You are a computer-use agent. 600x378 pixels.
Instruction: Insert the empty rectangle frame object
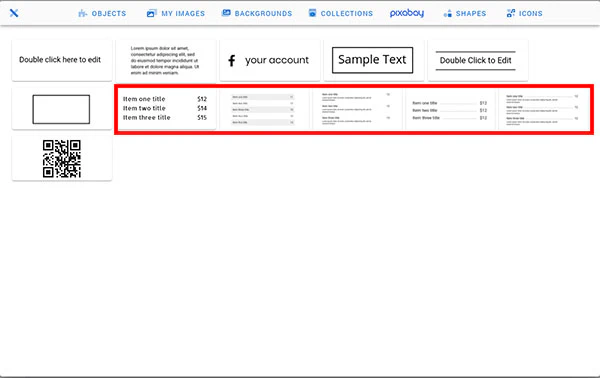(x=62, y=109)
